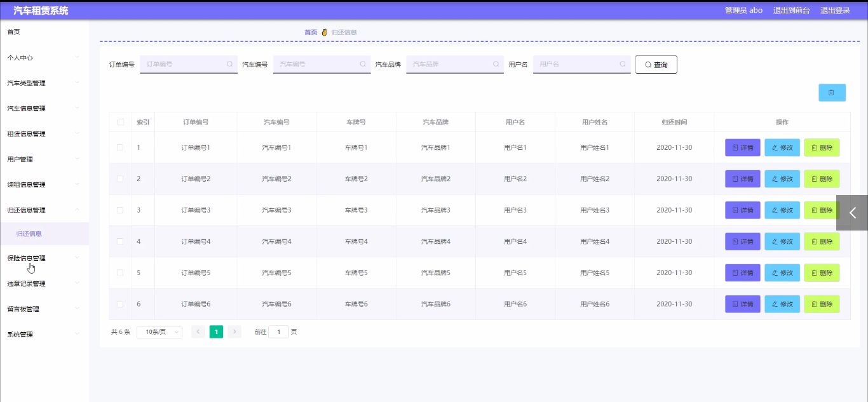
Task: Click 删除 for 订单编号2
Action: coord(822,179)
